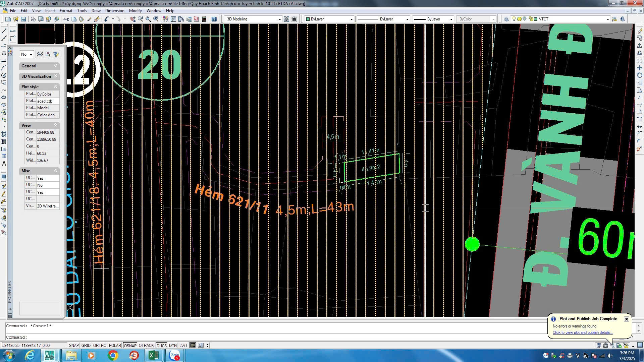Open the VTCT layer dropdown
The width and height of the screenshot is (644, 362).
607,19
